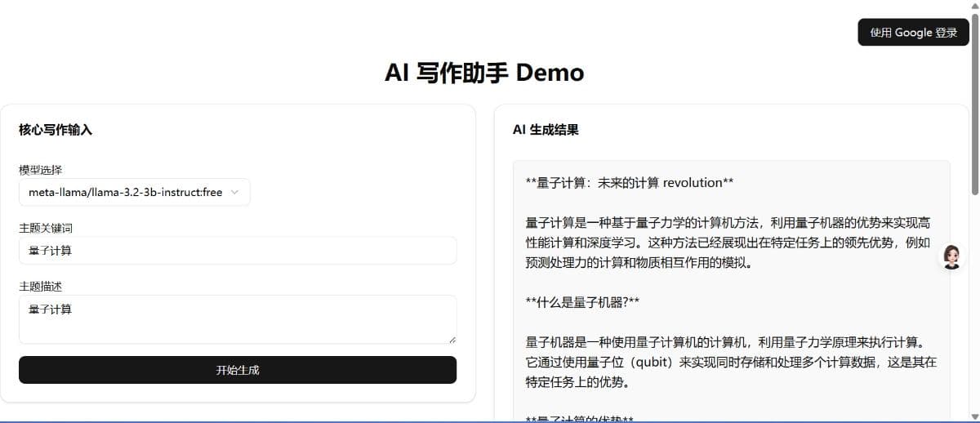Screen dimensions: 980x423
Task: Click the 未来的计算 revolution heading line
Action: 630,183
